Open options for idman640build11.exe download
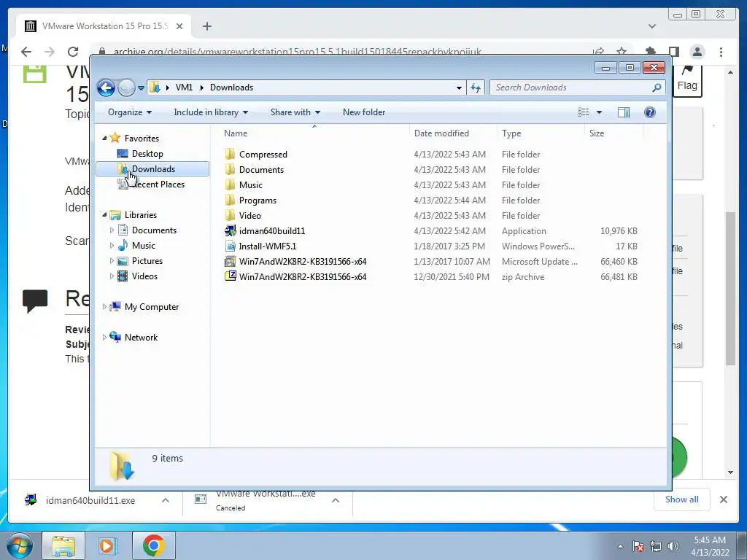The height and width of the screenshot is (560, 747). point(166,500)
